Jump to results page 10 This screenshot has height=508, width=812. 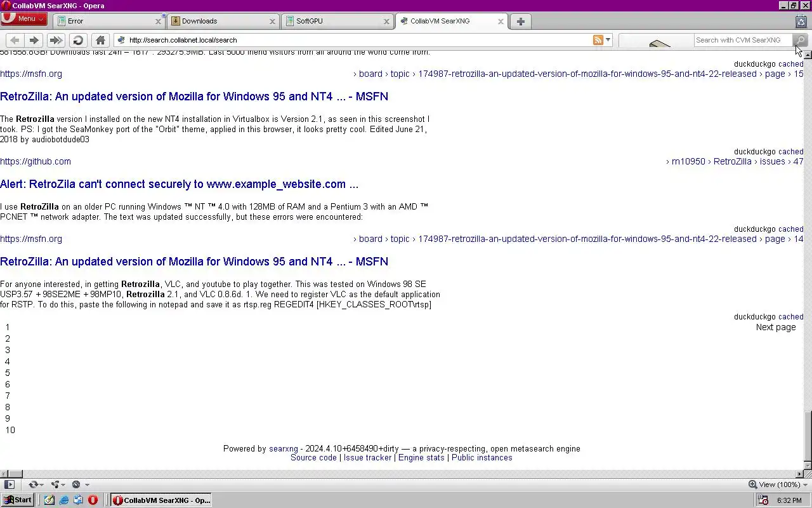[10, 430]
